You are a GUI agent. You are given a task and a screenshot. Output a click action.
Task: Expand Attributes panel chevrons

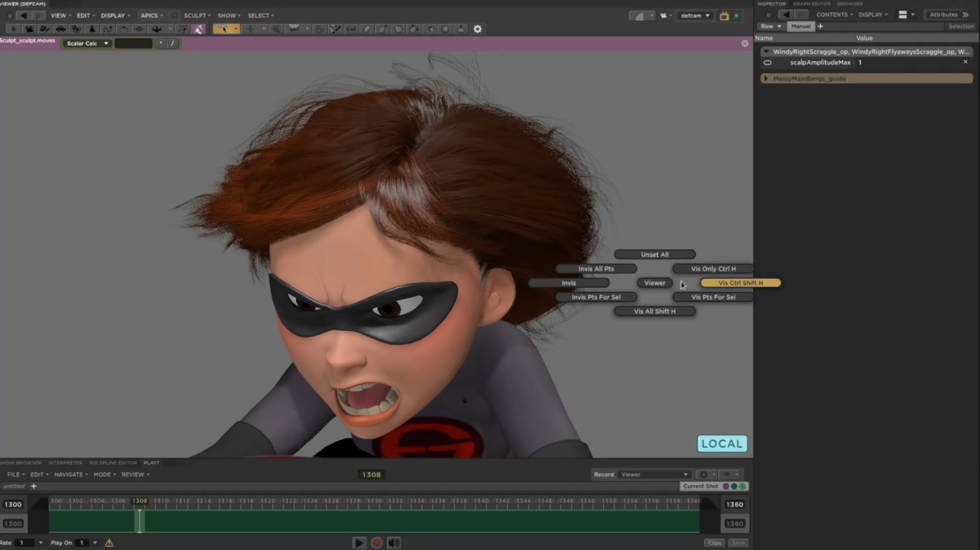[x=965, y=15]
